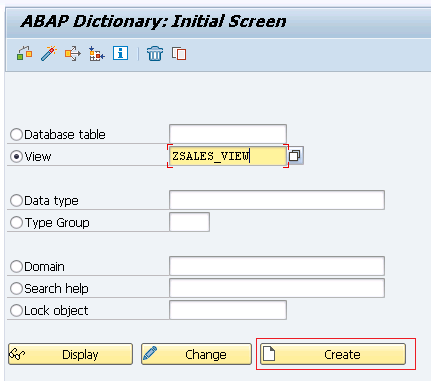Screen dimensions: 431x381
Task: Click the Create button
Action: (x=333, y=354)
